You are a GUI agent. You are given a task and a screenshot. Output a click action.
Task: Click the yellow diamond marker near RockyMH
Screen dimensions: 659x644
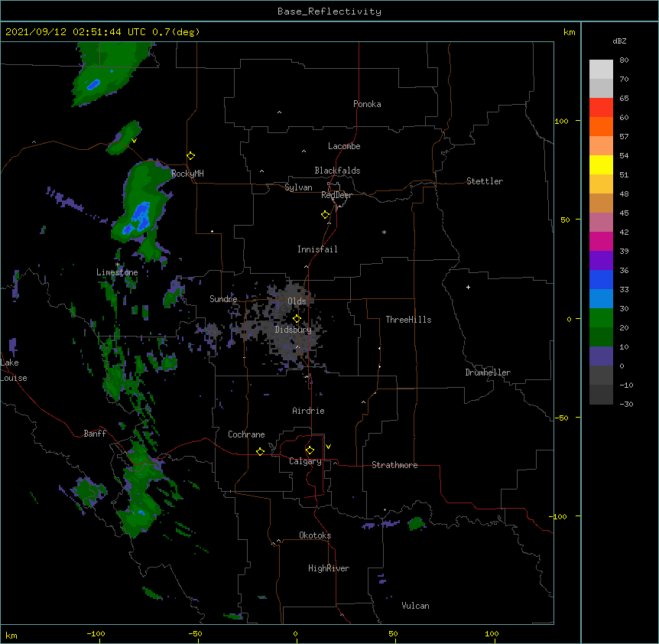(x=191, y=156)
